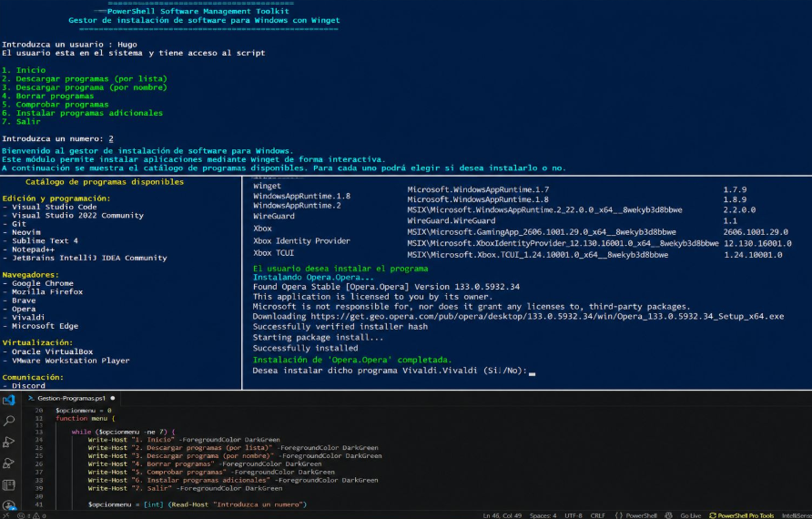Change the CRLF end-of-line setting
The width and height of the screenshot is (812, 519).
[597, 515]
